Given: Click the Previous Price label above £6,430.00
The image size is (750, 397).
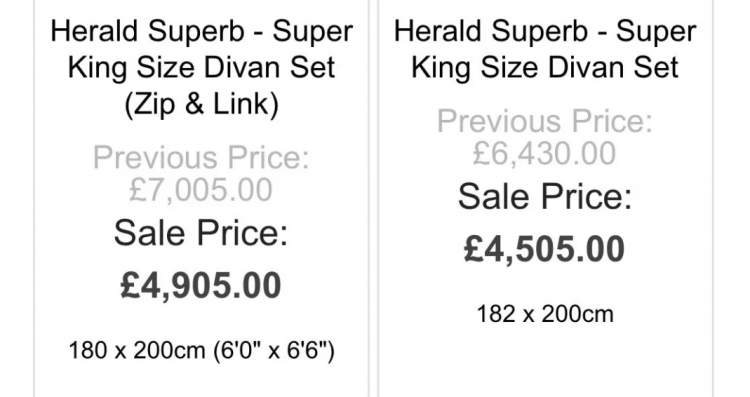Looking at the screenshot, I should coord(544,121).
